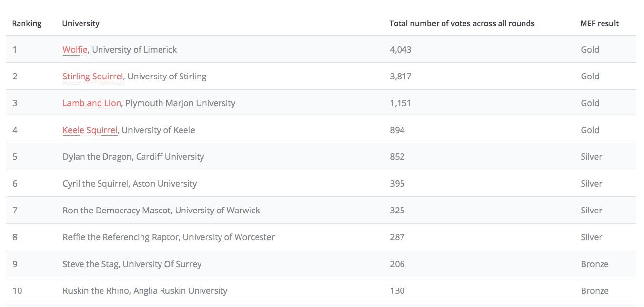Select the 3,817 votes value
Viewport: 644px width, 307px height.
[x=401, y=77]
